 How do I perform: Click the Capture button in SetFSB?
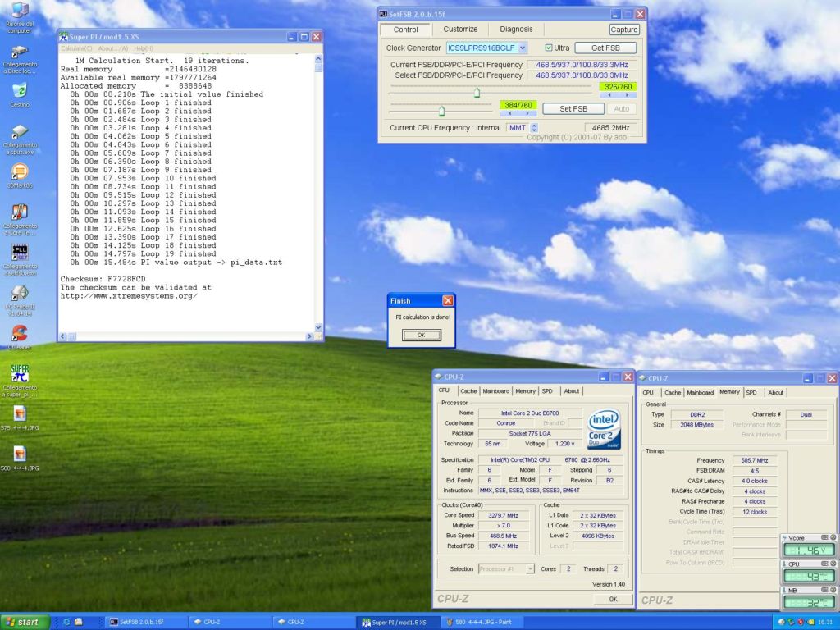coord(624,30)
